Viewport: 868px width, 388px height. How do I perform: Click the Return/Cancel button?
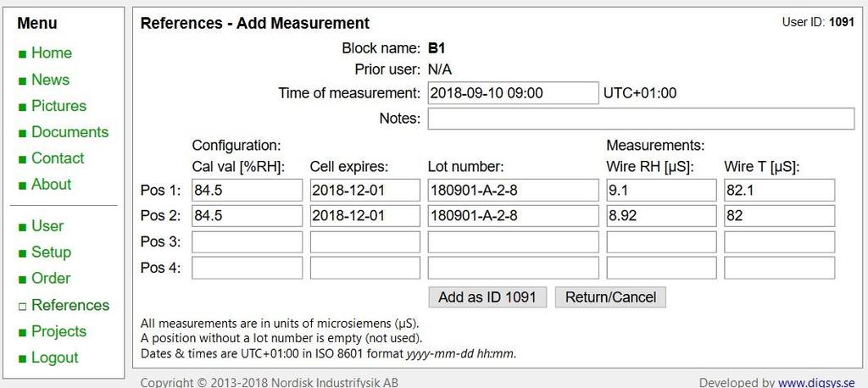pyautogui.click(x=610, y=297)
